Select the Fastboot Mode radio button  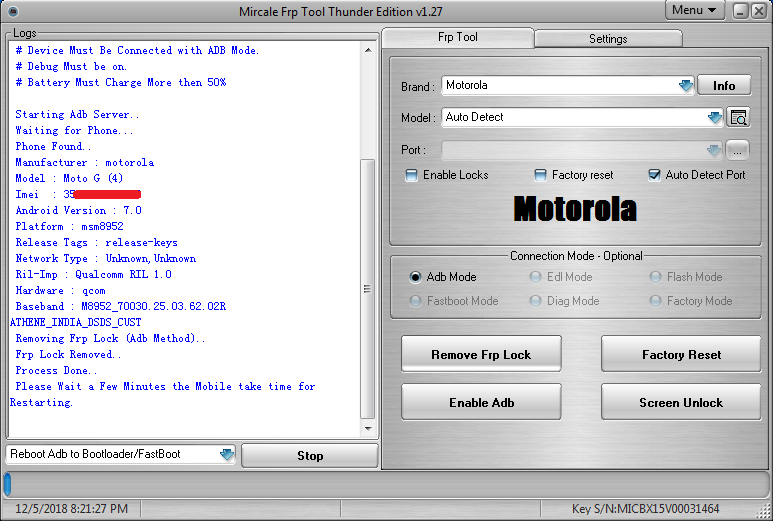(x=415, y=301)
